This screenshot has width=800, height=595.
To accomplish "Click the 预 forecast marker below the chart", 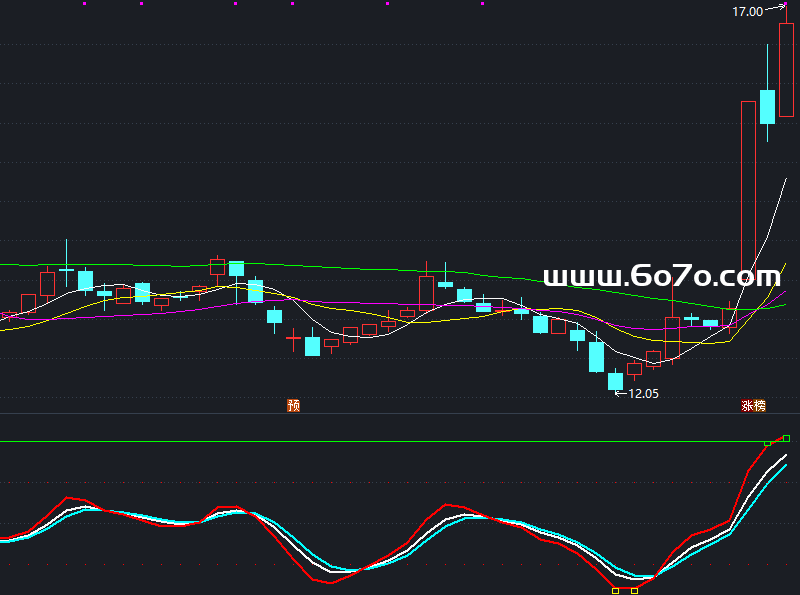I will pos(293,406).
